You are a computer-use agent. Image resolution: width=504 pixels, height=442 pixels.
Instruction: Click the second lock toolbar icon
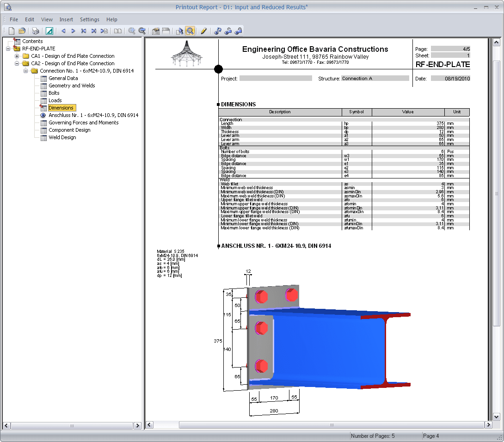pos(228,31)
